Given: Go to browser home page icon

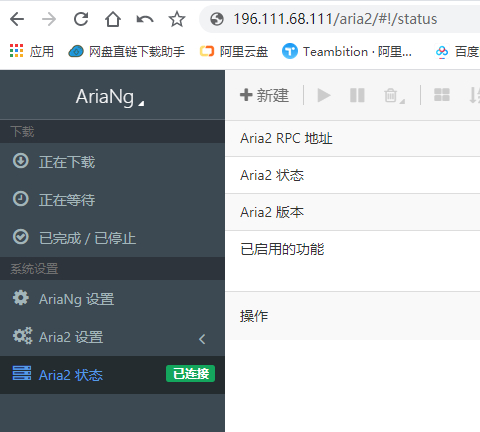Looking at the screenshot, I should [113, 19].
